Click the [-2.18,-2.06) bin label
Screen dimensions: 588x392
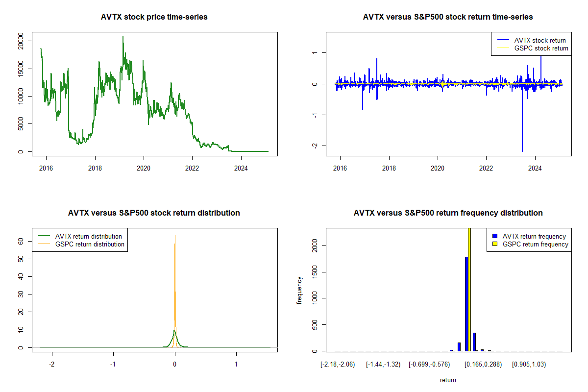tap(337, 365)
